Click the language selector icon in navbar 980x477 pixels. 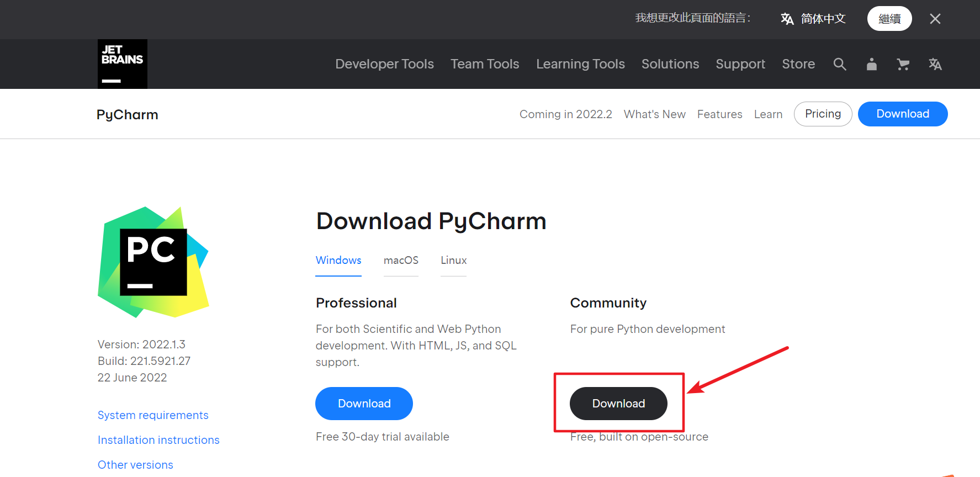[935, 64]
